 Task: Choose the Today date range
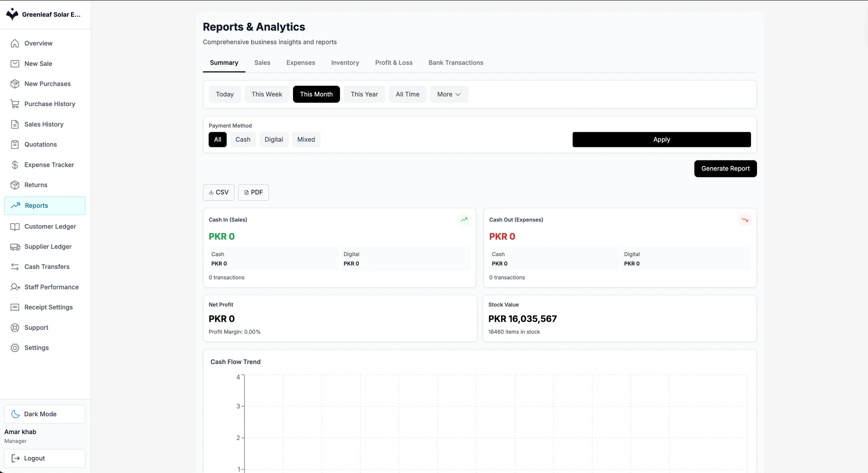click(225, 94)
